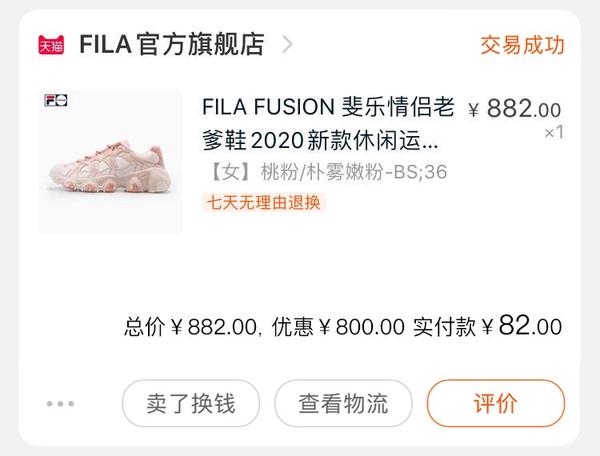Open the pink sneaker product thumbnail
The width and height of the screenshot is (600, 456).
point(110,165)
